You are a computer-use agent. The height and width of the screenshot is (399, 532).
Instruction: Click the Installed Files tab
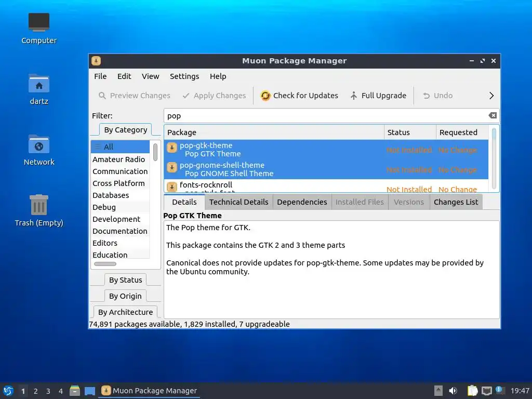(x=360, y=202)
